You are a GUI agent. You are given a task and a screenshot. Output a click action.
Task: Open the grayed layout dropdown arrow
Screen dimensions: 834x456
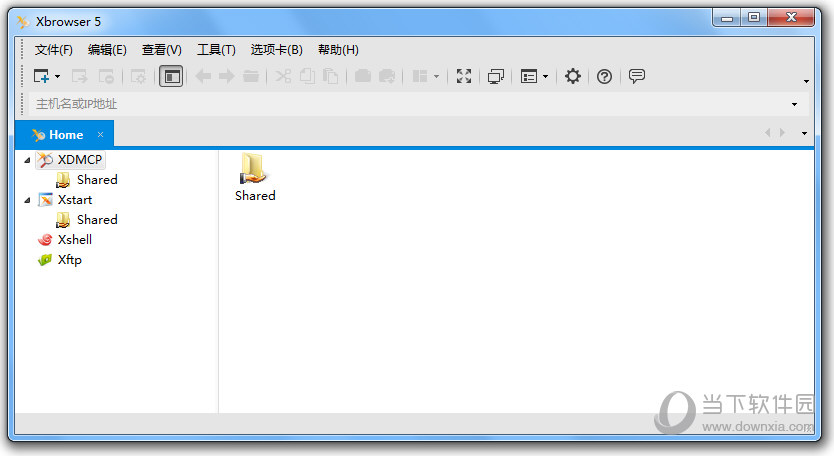point(436,77)
